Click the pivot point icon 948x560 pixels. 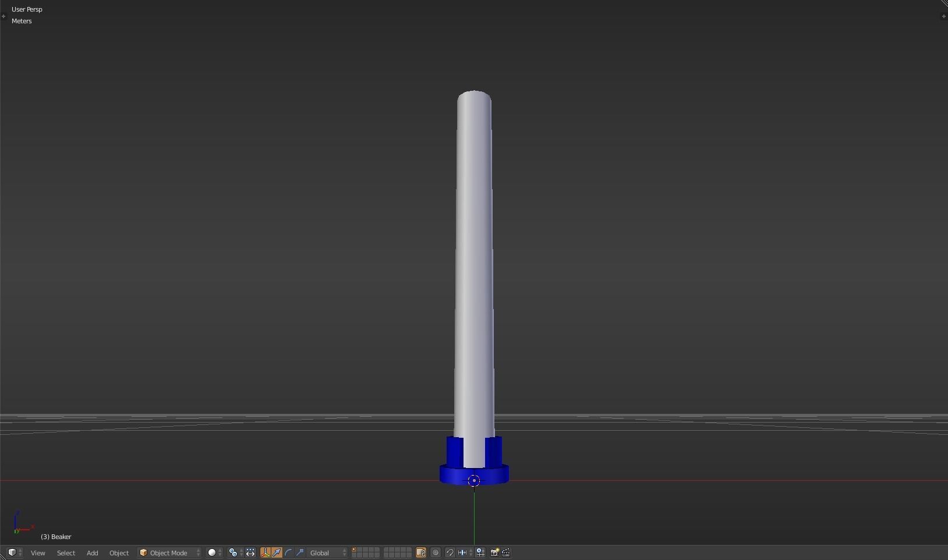pos(233,552)
